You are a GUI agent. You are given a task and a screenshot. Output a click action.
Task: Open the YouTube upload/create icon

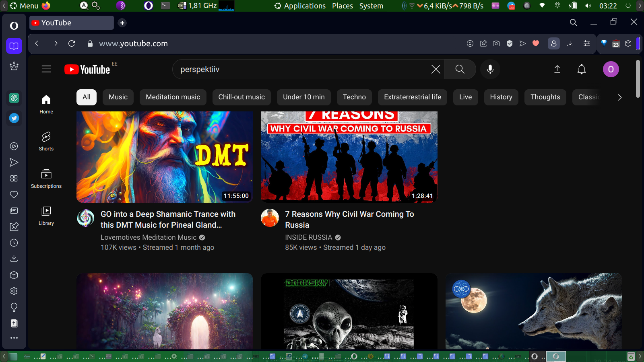[557, 69]
